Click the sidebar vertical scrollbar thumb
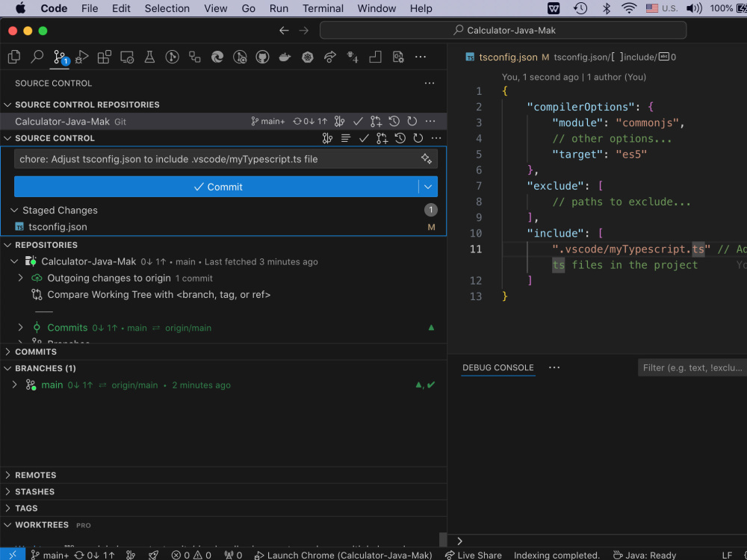 [x=443, y=539]
